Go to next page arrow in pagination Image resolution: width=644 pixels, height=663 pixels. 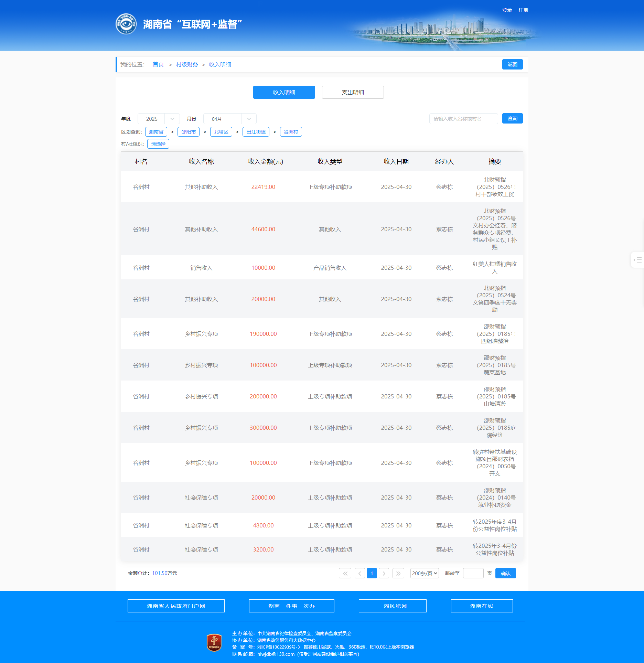384,573
